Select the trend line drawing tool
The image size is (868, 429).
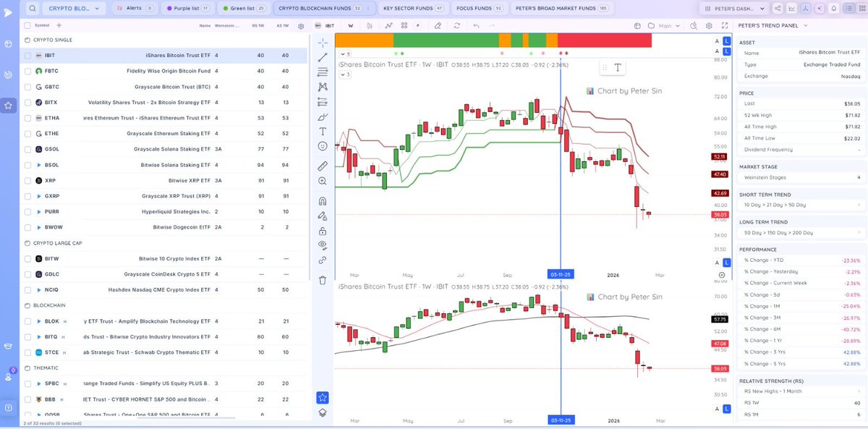[323, 57]
